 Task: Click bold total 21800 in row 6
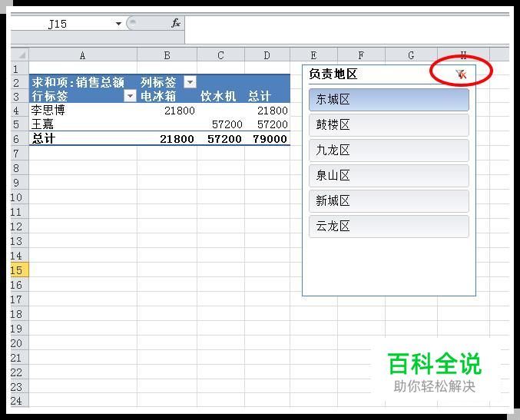tap(167, 138)
